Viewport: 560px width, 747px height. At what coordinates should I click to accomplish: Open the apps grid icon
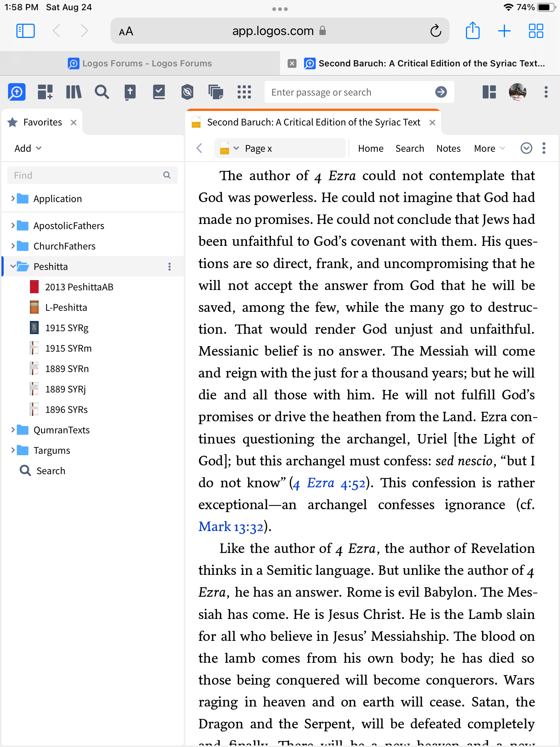pyautogui.click(x=244, y=92)
